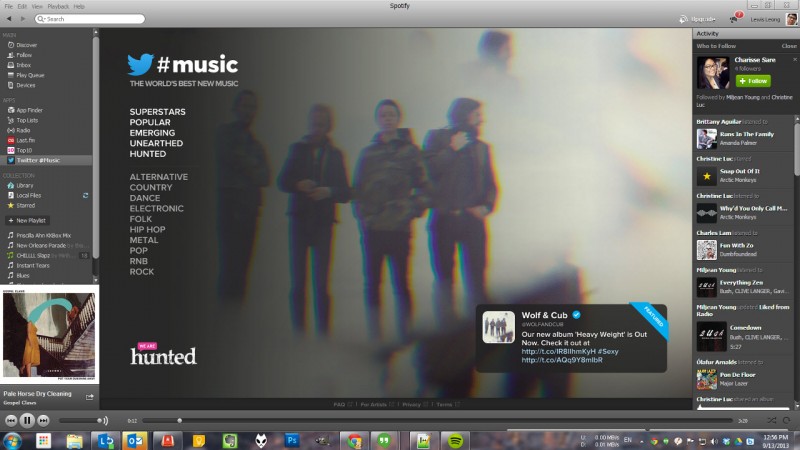Click the Search input field
The image size is (800, 450).
80,19
